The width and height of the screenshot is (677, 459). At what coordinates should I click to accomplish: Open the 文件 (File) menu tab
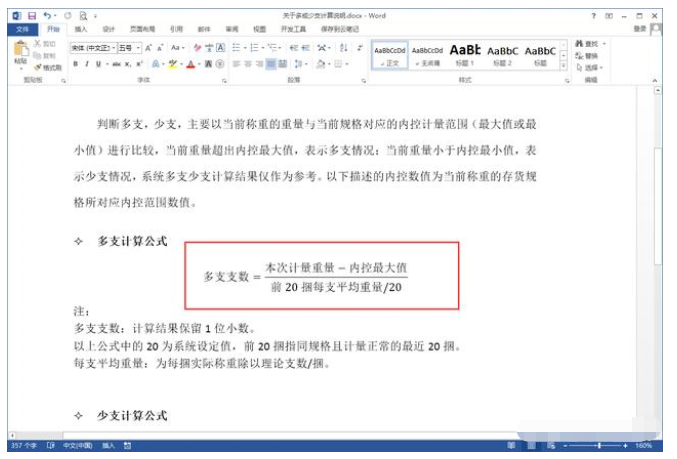(22, 30)
